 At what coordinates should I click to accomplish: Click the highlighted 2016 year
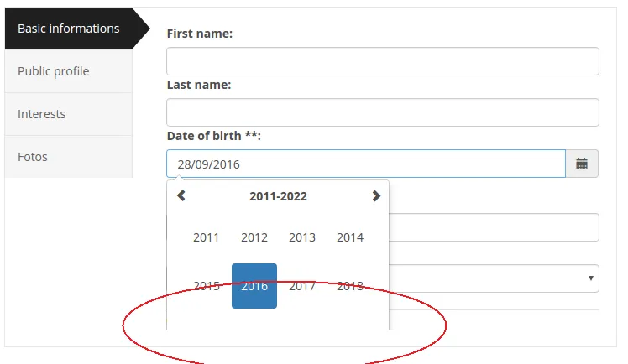(x=254, y=286)
